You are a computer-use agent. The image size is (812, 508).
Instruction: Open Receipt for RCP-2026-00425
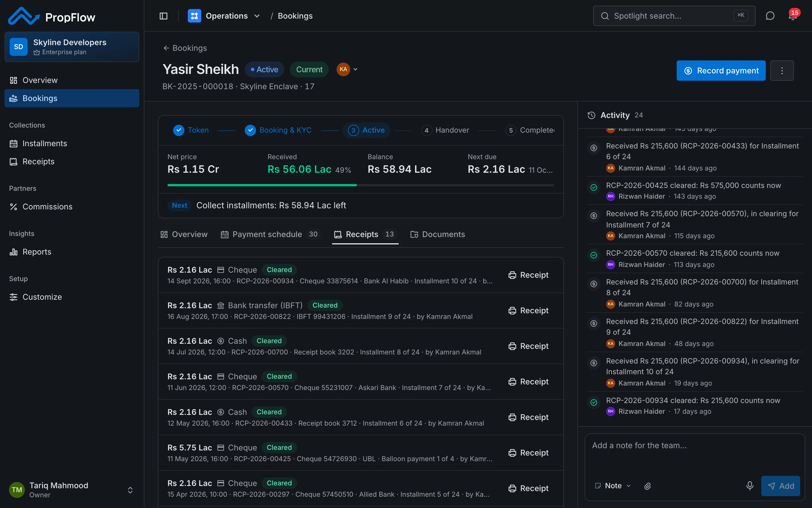(528, 453)
